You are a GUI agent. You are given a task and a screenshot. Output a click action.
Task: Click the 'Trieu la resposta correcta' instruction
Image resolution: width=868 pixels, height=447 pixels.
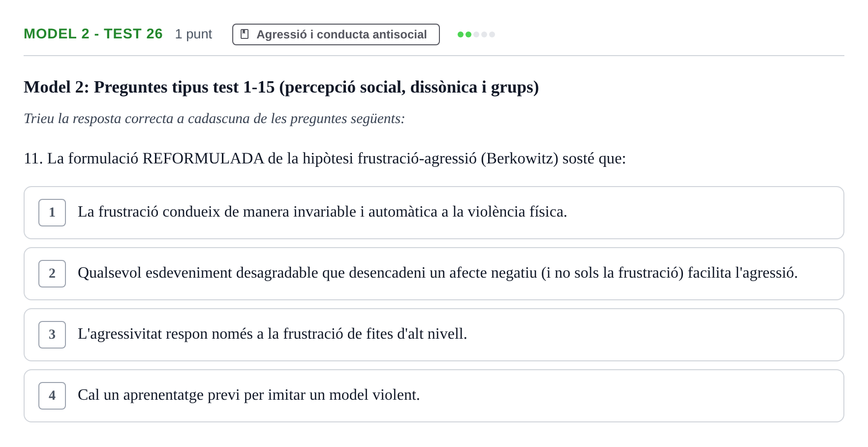[214, 119]
